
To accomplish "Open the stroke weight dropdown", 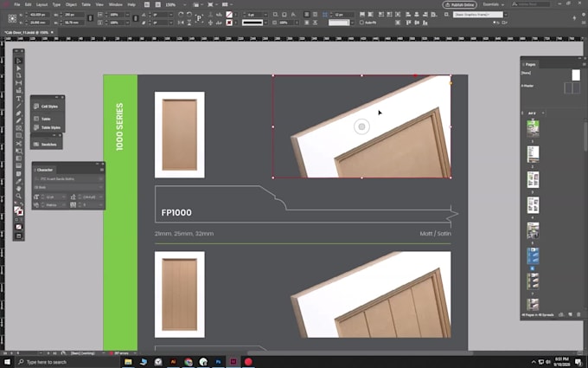I will pyautogui.click(x=265, y=15).
